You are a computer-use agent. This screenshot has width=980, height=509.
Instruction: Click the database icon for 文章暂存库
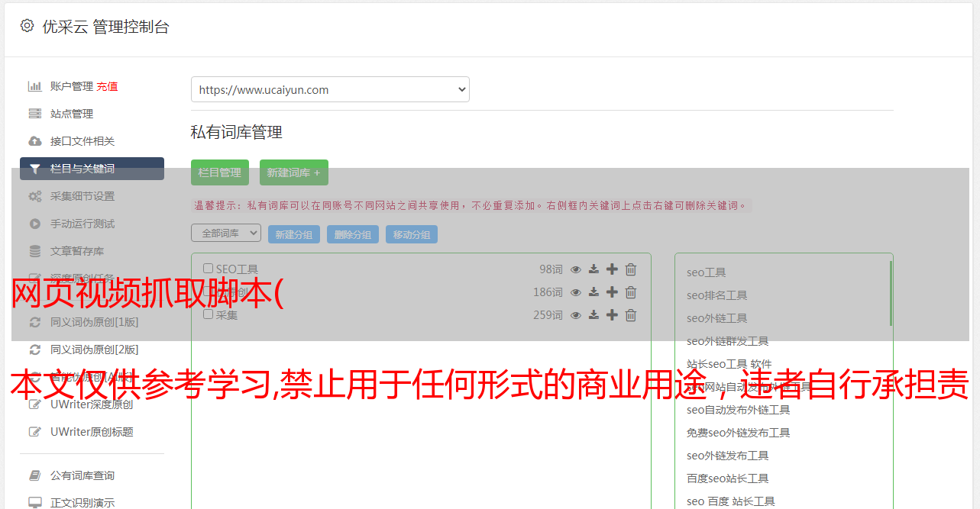(35, 251)
